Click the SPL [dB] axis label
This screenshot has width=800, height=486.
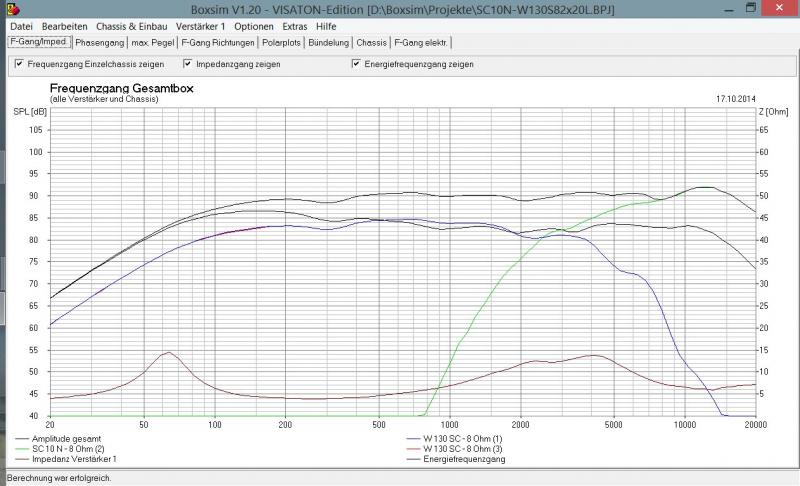point(30,112)
